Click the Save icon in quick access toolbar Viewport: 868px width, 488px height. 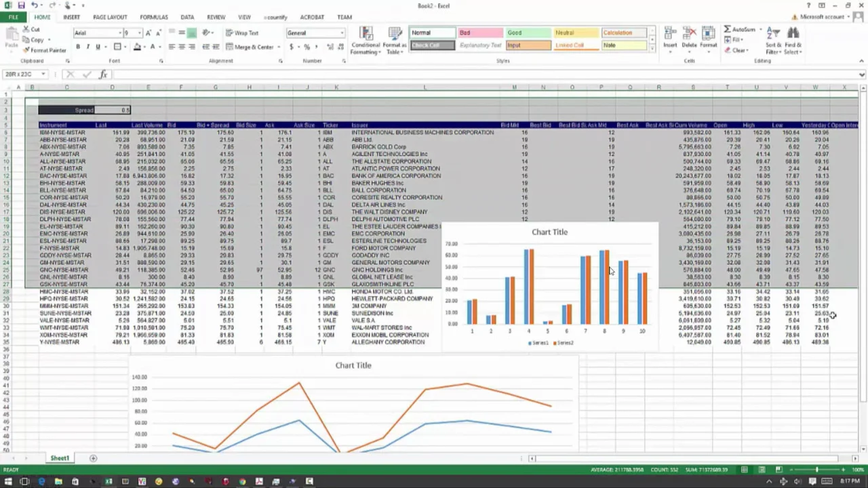tap(21, 5)
